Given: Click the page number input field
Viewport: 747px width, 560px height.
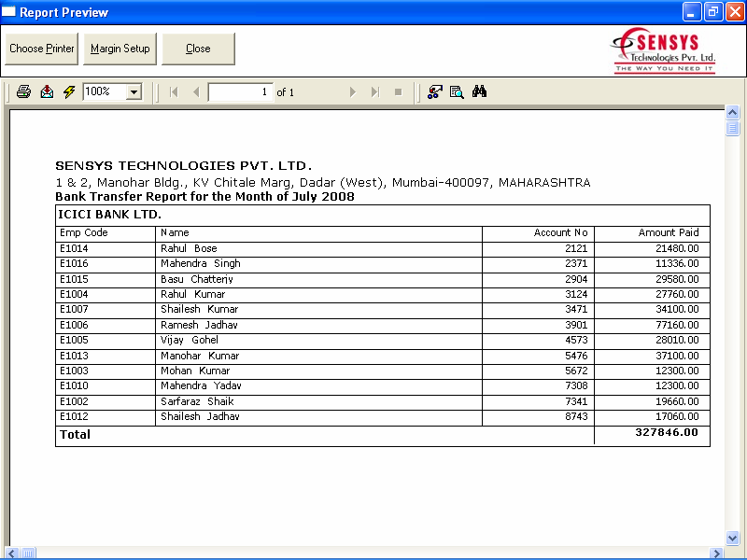Looking at the screenshot, I should tap(241, 91).
